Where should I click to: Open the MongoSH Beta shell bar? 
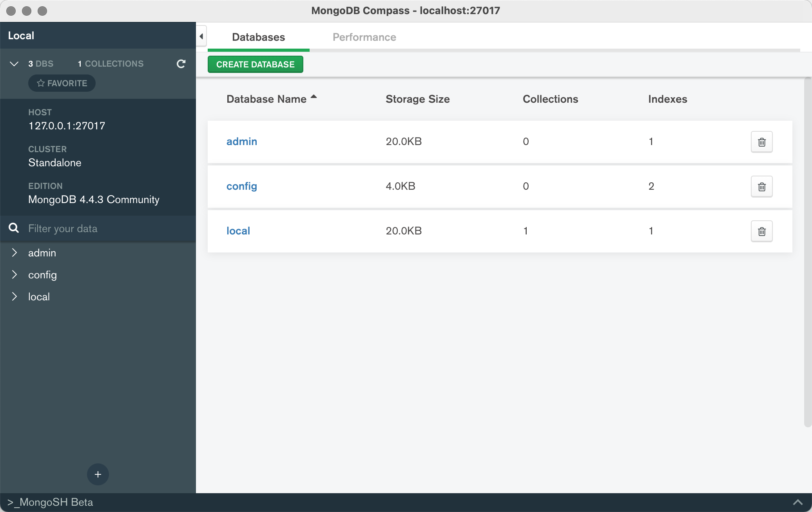point(406,502)
